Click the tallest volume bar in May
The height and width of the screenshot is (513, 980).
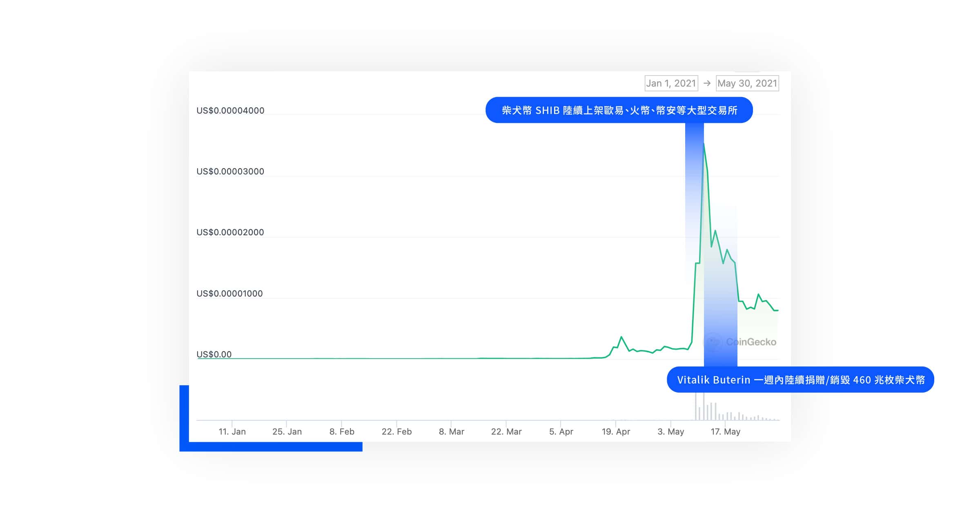click(x=704, y=406)
